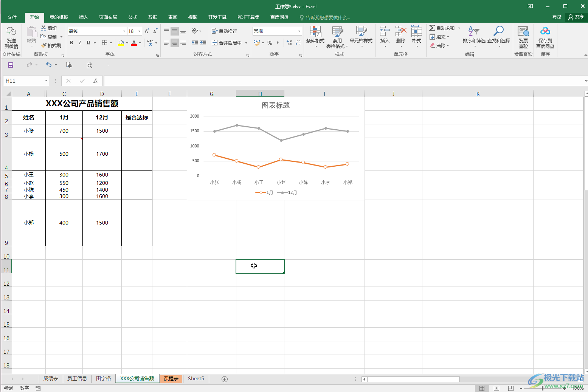
Task: Click the 登录 login button
Action: coord(557,17)
